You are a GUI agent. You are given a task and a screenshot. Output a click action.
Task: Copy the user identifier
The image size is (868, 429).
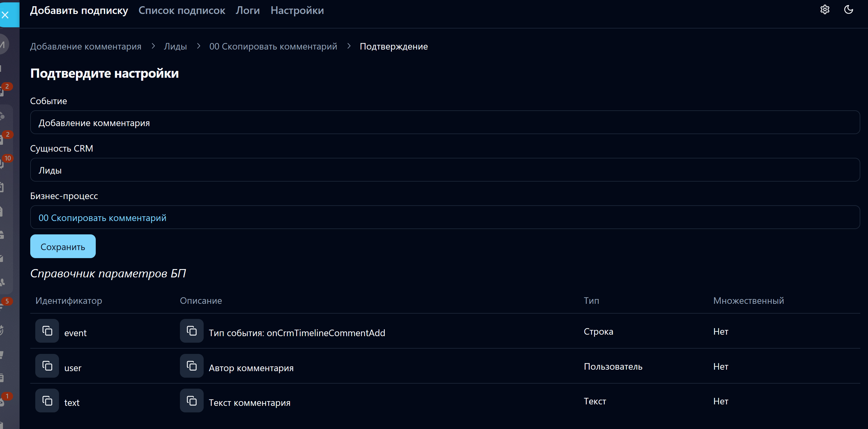tap(47, 366)
